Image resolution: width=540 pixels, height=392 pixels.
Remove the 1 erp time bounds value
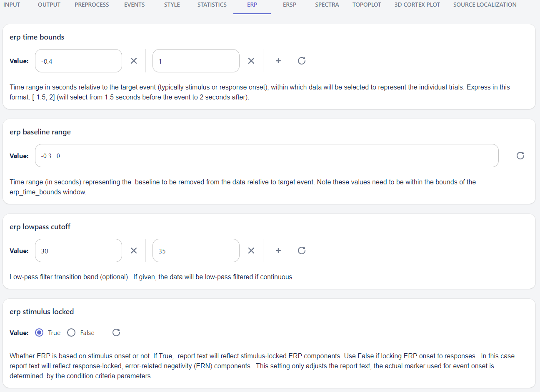point(251,61)
